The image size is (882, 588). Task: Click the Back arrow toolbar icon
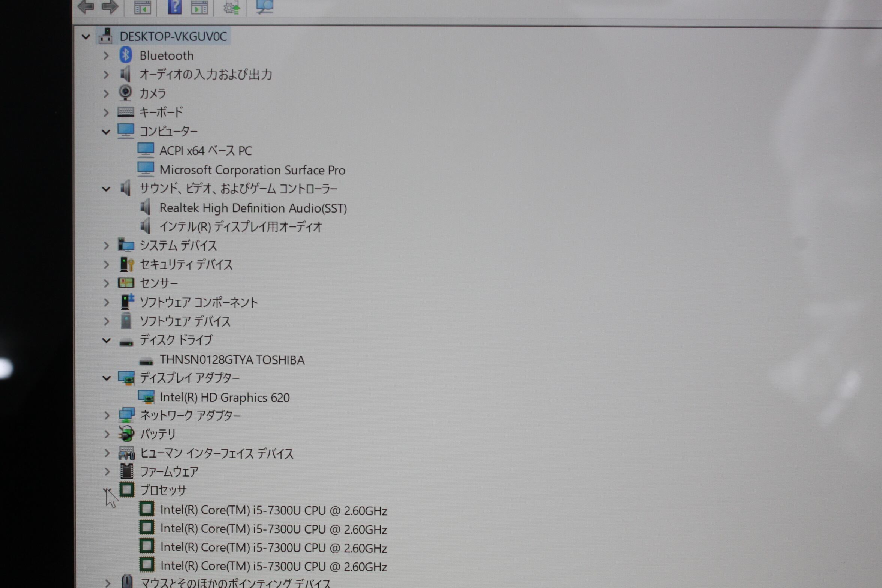[86, 6]
